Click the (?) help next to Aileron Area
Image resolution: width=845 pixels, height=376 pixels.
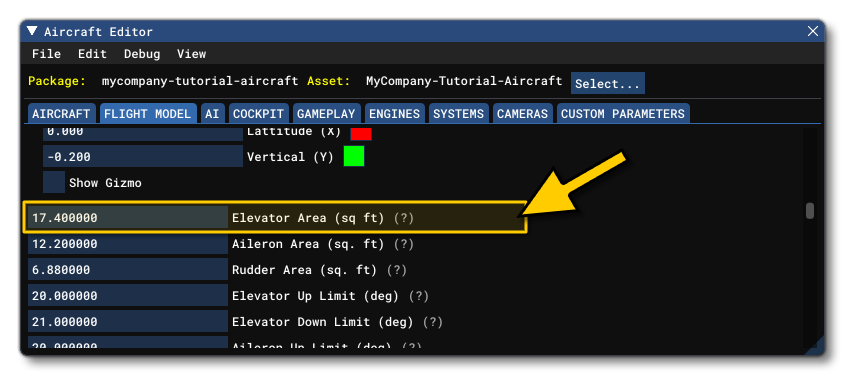pyautogui.click(x=404, y=244)
